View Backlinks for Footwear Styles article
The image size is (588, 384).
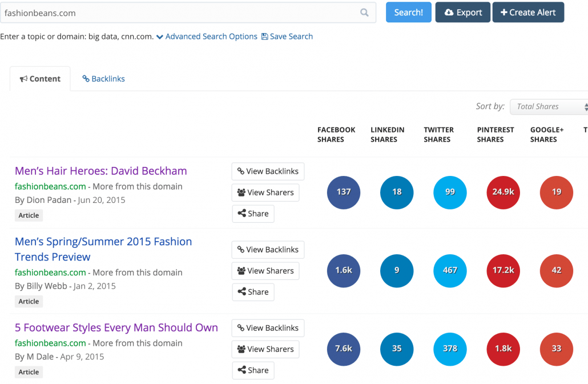coord(268,328)
